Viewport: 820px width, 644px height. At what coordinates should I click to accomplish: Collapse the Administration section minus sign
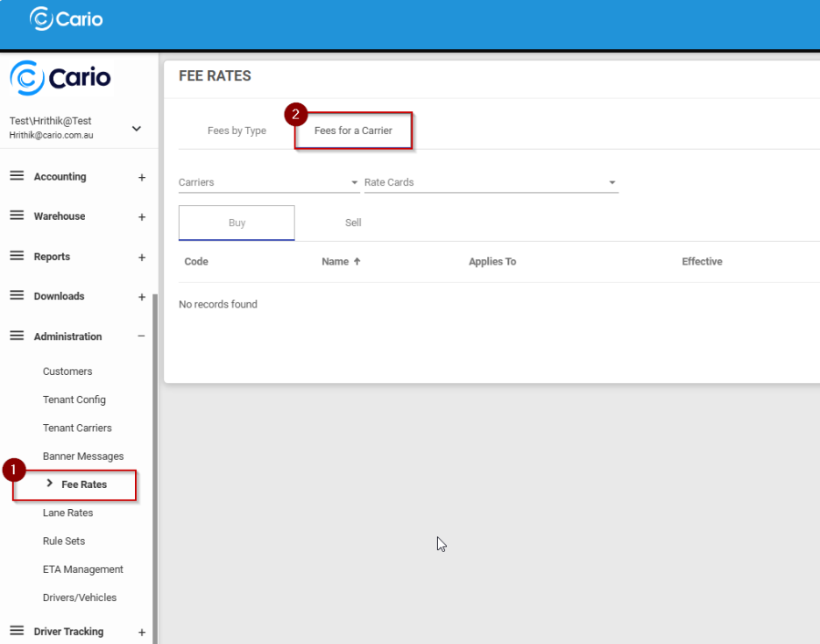coord(142,336)
